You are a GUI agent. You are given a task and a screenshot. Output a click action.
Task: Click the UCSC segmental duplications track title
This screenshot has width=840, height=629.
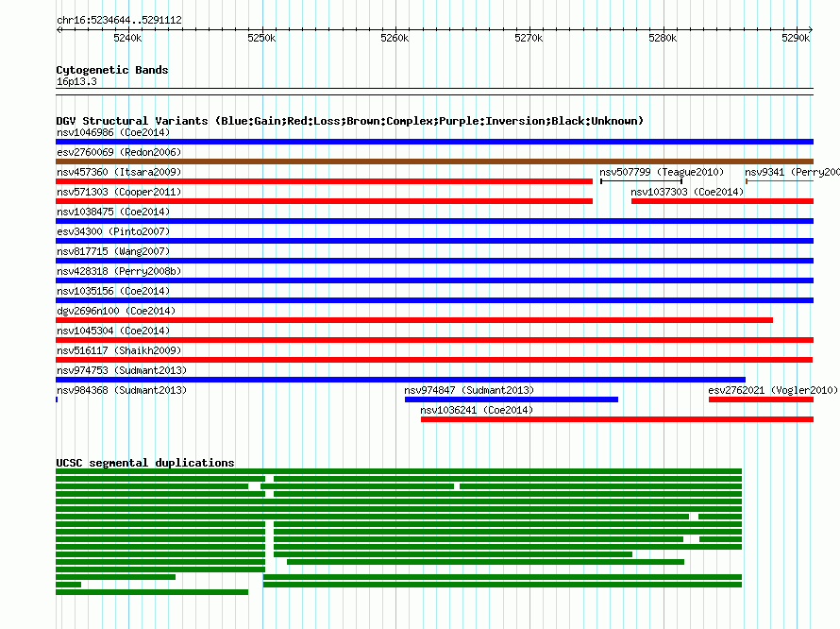point(145,463)
